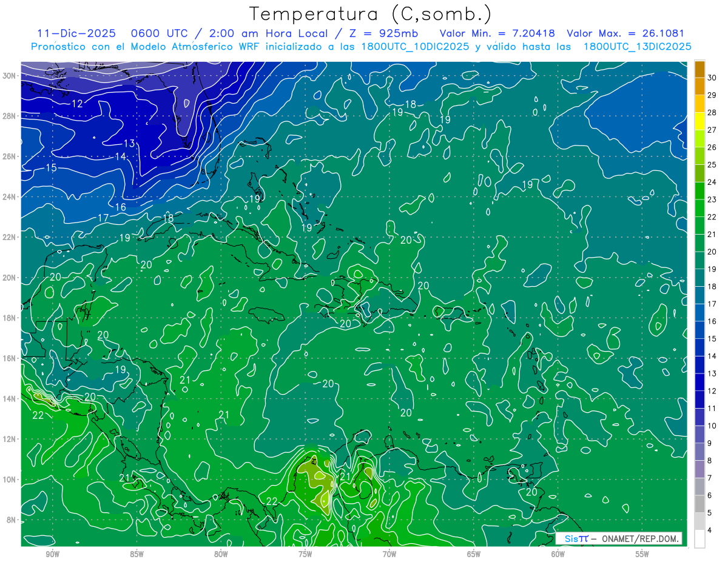Click the "Valor Max. = 26.1081" value
The image size is (728, 562).
(x=627, y=33)
